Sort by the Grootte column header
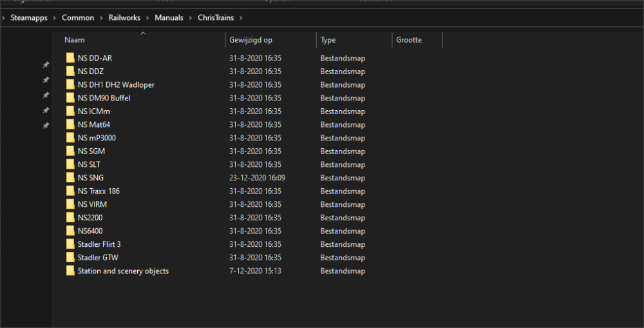 (409, 40)
